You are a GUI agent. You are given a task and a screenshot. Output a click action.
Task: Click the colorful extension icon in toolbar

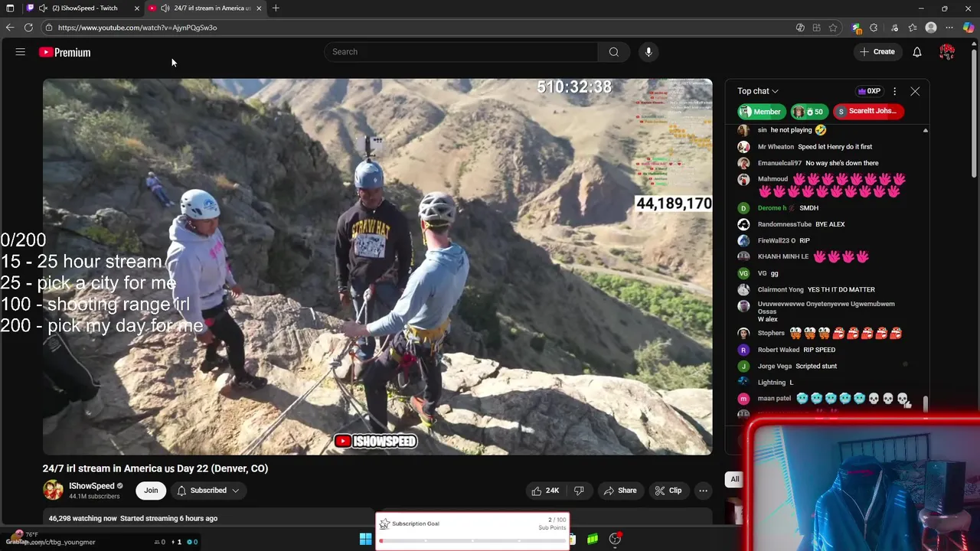[x=856, y=28]
